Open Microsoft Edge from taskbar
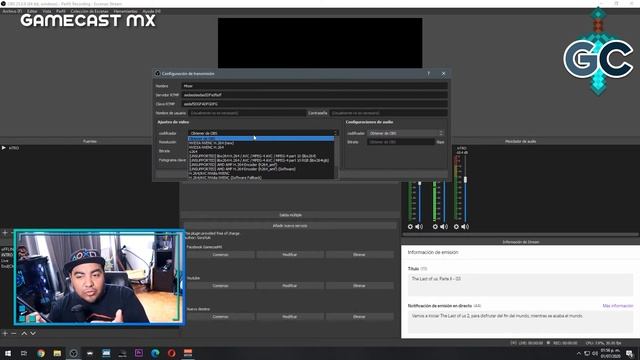Screen dimensions: 640x360 (x=155, y=353)
